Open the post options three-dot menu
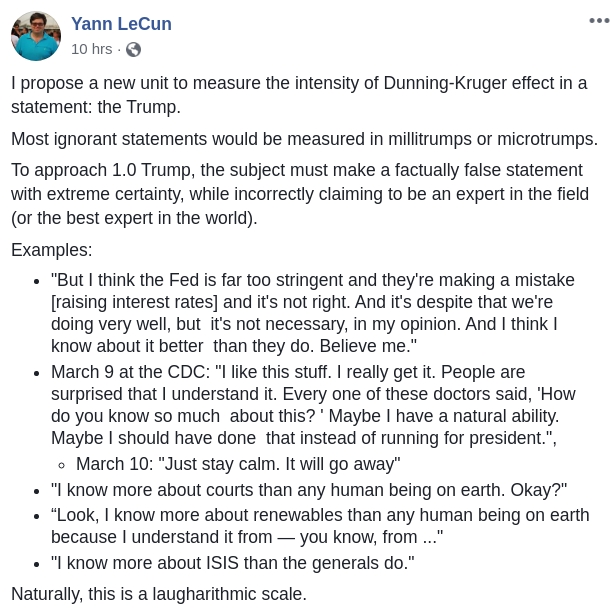The width and height of the screenshot is (612, 610). point(599,21)
